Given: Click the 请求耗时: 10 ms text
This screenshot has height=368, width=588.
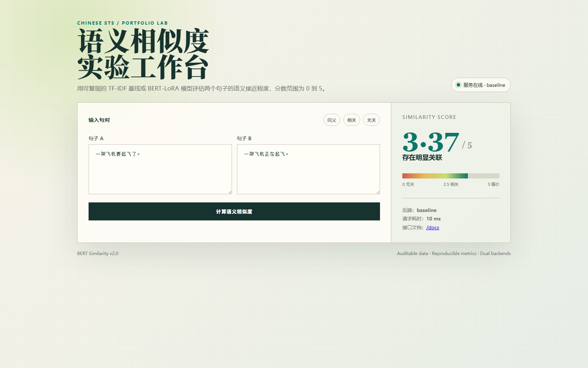Looking at the screenshot, I should click(x=422, y=219).
